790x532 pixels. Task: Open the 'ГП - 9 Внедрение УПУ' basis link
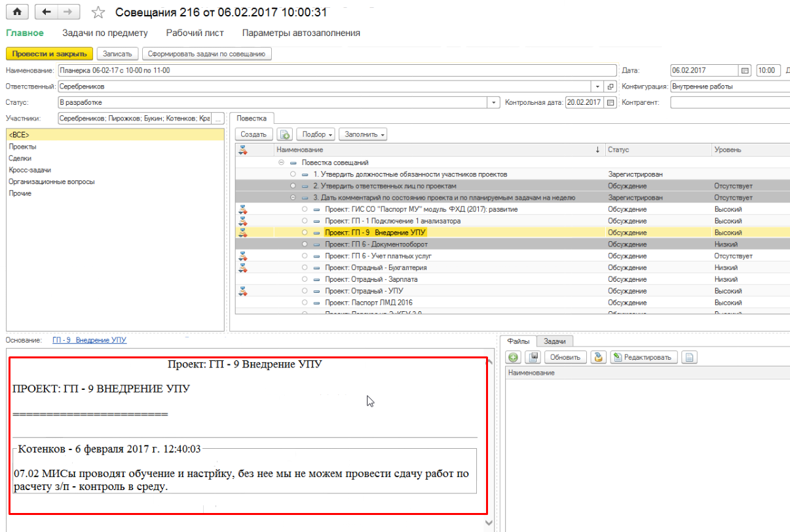click(89, 340)
